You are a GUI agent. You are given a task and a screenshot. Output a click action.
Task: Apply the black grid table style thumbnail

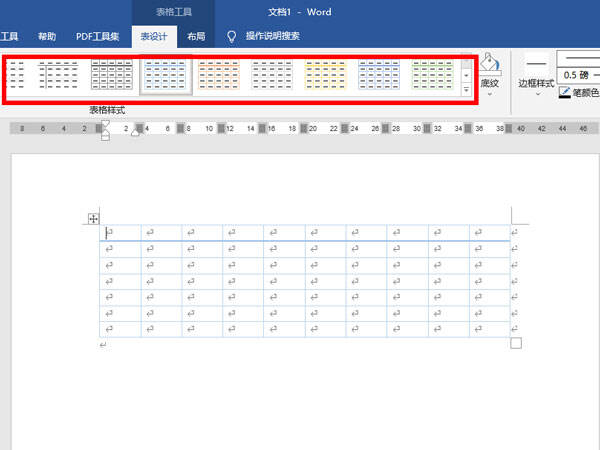coord(111,76)
